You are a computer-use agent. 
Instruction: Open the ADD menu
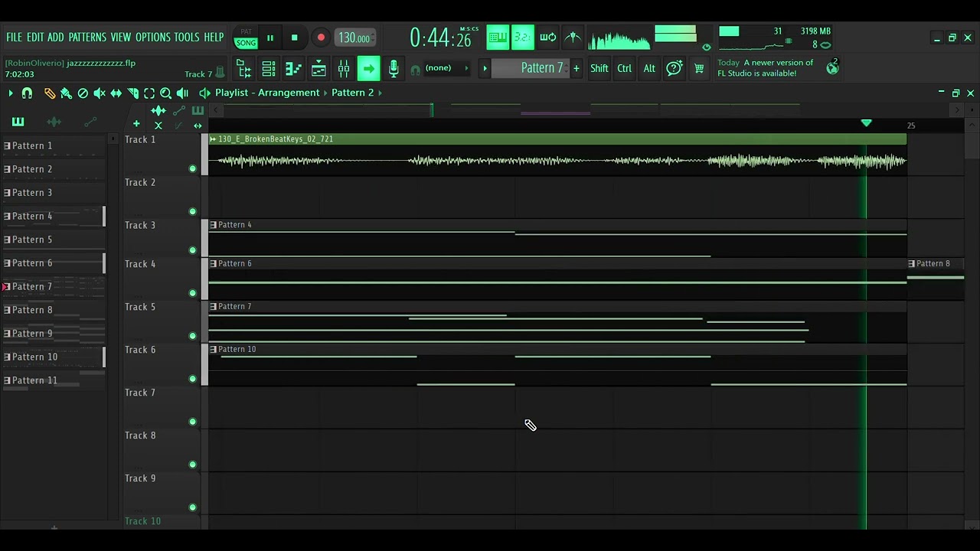(56, 37)
